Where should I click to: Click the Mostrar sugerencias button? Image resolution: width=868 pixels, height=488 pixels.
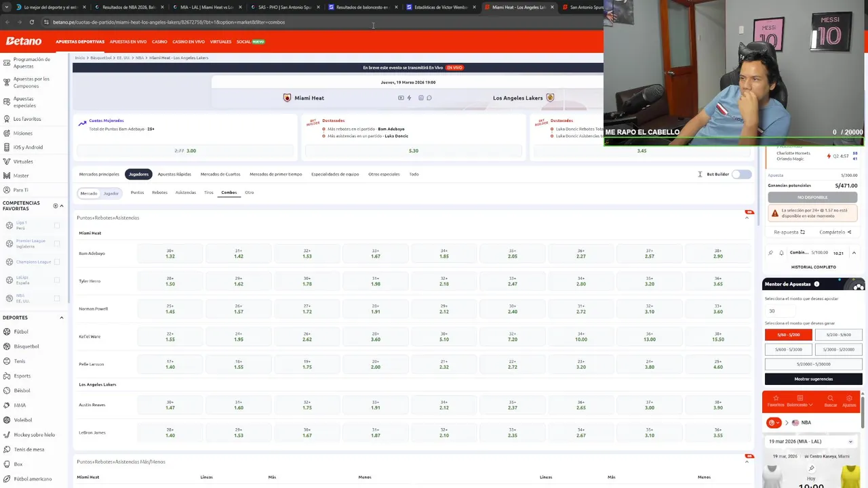[814, 379]
